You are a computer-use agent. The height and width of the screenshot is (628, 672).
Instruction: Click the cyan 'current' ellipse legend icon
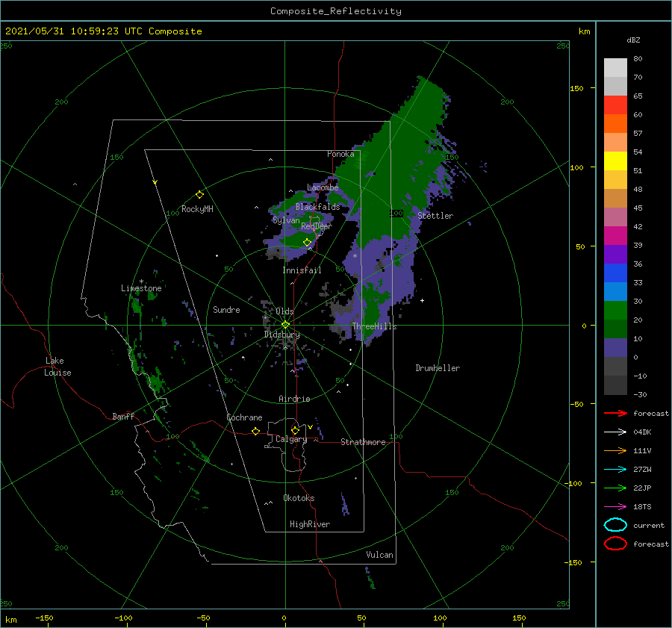[x=615, y=525]
